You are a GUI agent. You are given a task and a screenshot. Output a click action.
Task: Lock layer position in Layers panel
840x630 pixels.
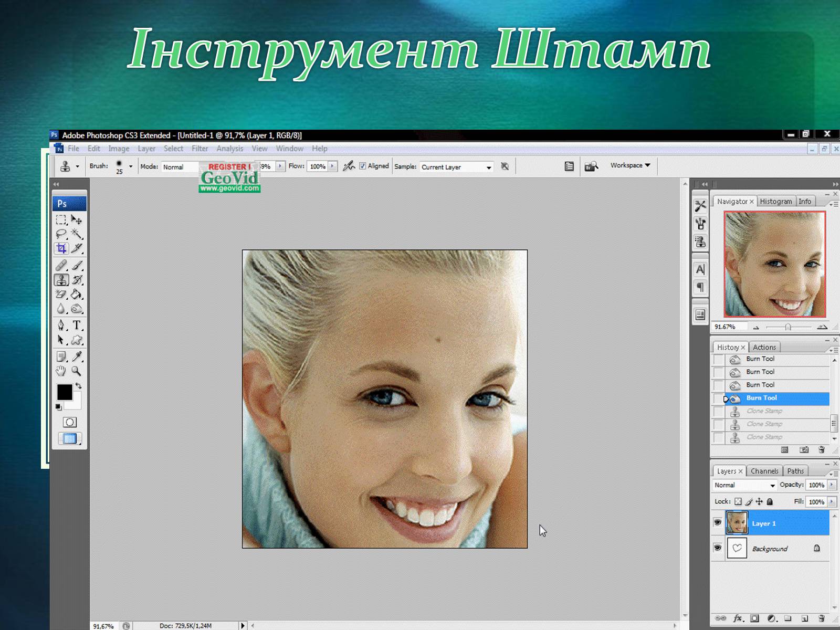click(x=759, y=501)
